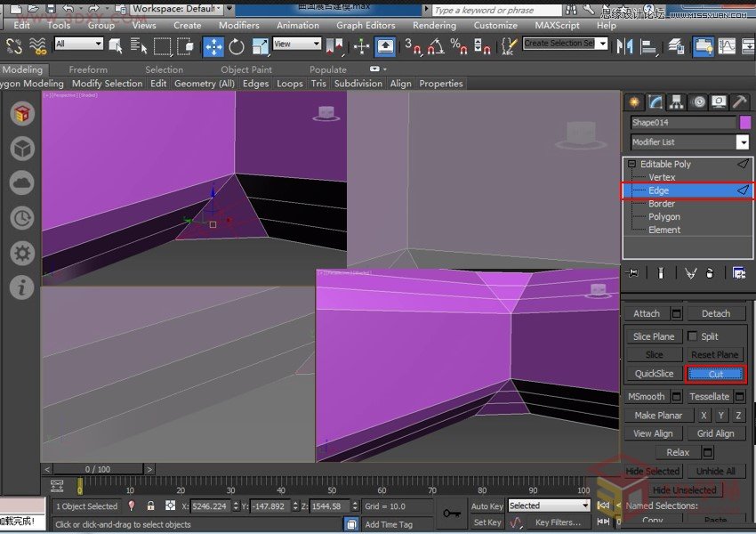Click the Use Pivot Point Center icon
This screenshot has height=534, width=756.
(x=334, y=47)
